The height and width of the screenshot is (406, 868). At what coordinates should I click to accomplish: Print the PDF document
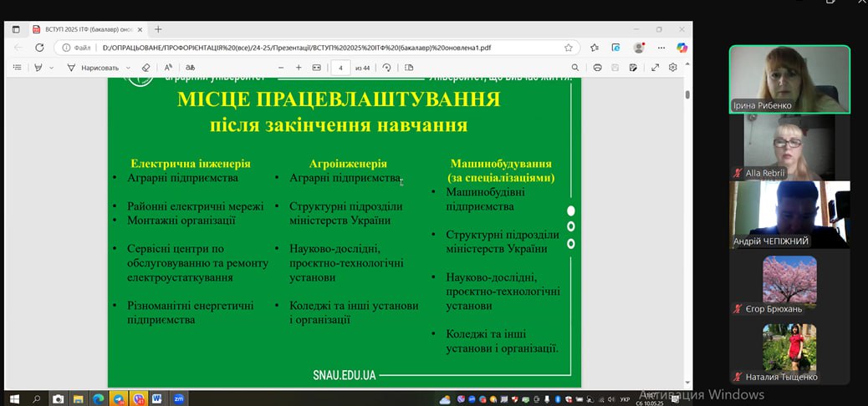(x=597, y=68)
